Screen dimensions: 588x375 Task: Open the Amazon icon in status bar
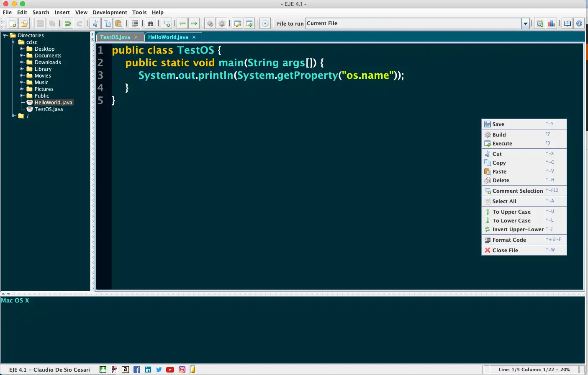tap(125, 370)
